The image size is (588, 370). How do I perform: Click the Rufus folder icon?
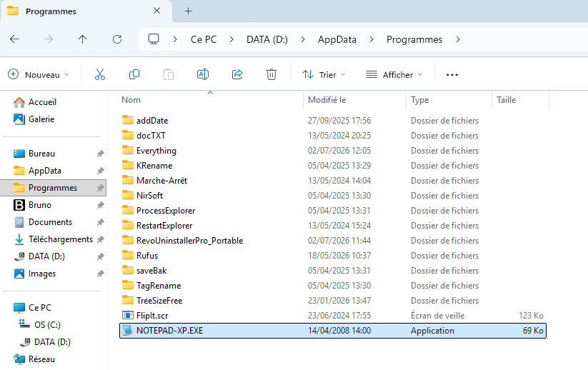[127, 255]
